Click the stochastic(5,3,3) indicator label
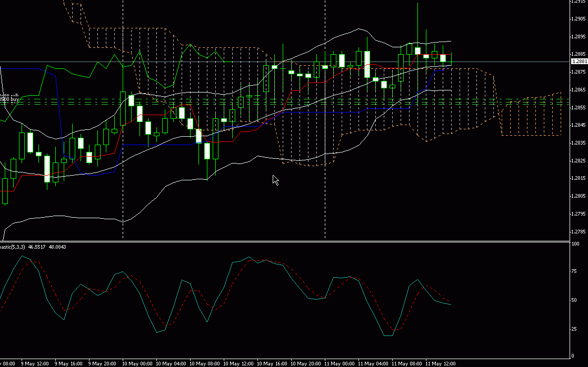The height and width of the screenshot is (367, 588). tap(13, 247)
